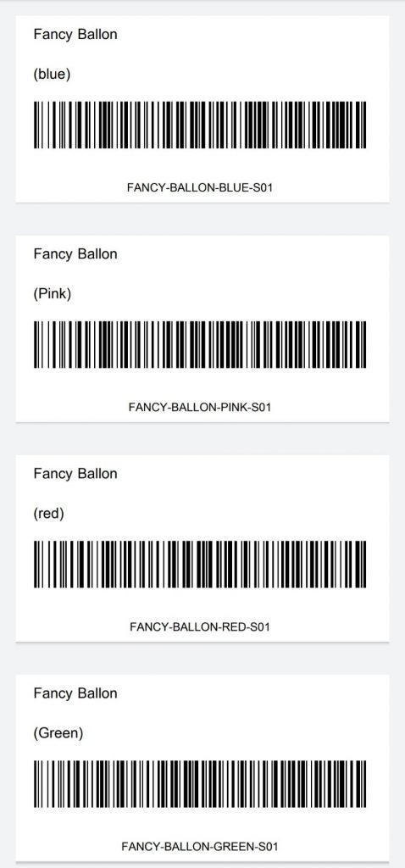Click the FANCY-BALLON-GREEN-S01 code text
The width and height of the screenshot is (405, 868).
pyautogui.click(x=200, y=847)
